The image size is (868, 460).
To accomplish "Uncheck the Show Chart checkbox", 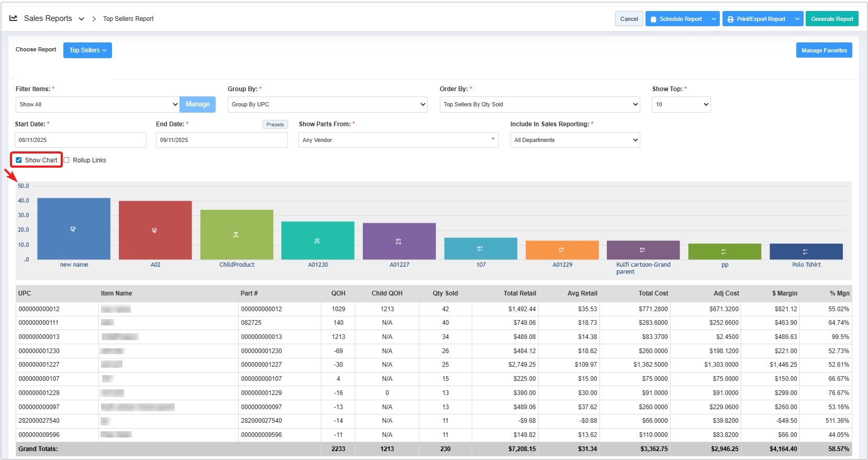I will click(19, 160).
